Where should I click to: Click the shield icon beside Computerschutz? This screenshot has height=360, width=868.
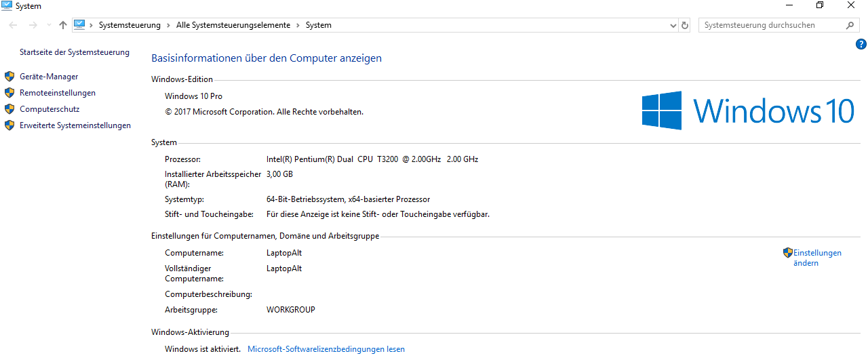click(x=9, y=109)
